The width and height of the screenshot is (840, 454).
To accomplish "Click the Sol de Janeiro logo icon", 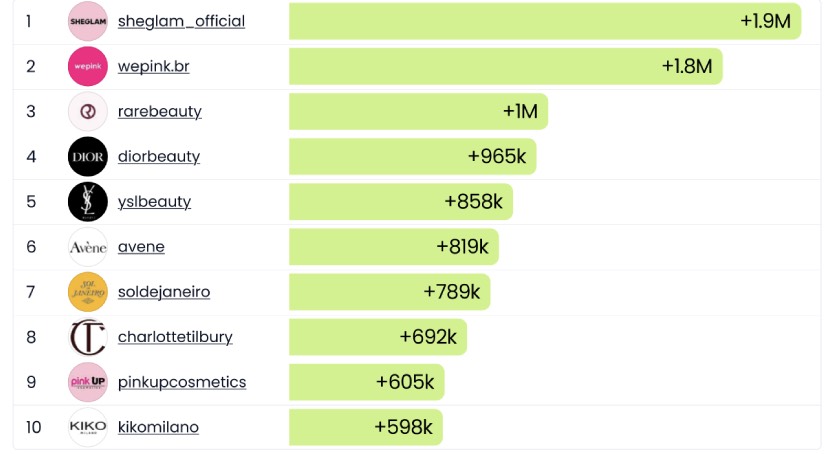I will [87, 291].
